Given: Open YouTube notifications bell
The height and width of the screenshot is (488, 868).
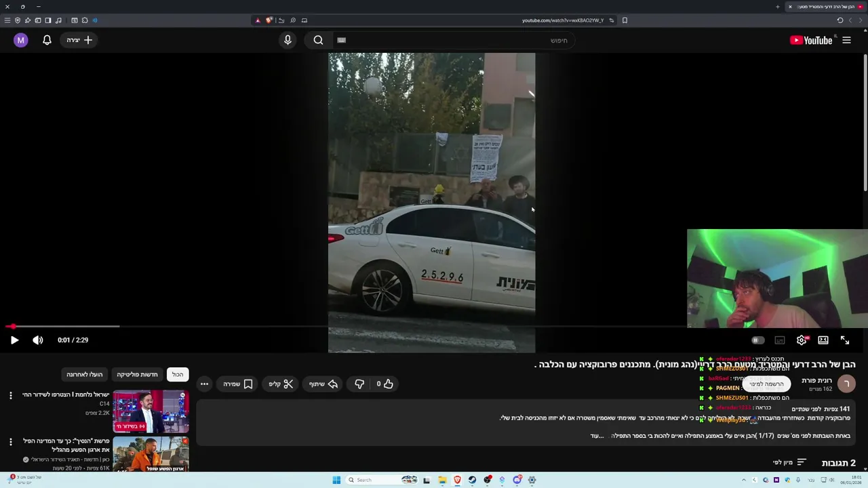Looking at the screenshot, I should 47,40.
